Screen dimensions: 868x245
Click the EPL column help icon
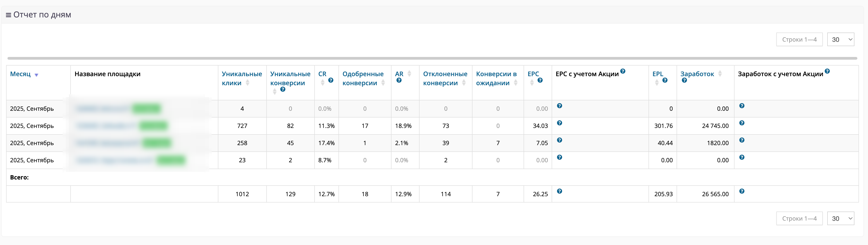[x=665, y=80]
